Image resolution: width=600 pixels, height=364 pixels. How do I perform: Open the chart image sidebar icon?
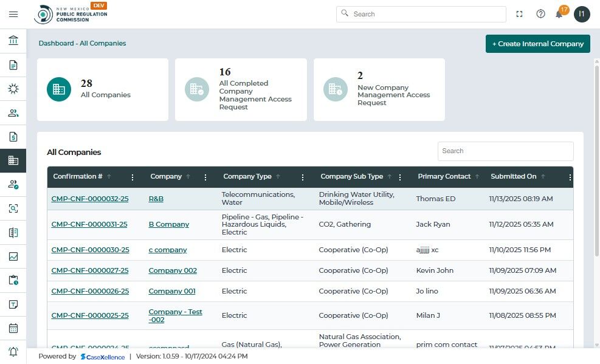pyautogui.click(x=13, y=256)
